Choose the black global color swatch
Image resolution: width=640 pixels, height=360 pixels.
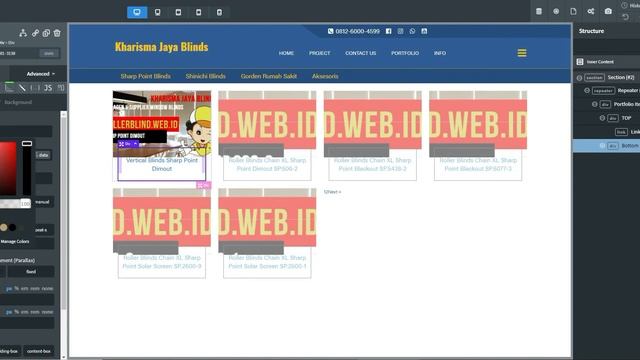click(13, 227)
